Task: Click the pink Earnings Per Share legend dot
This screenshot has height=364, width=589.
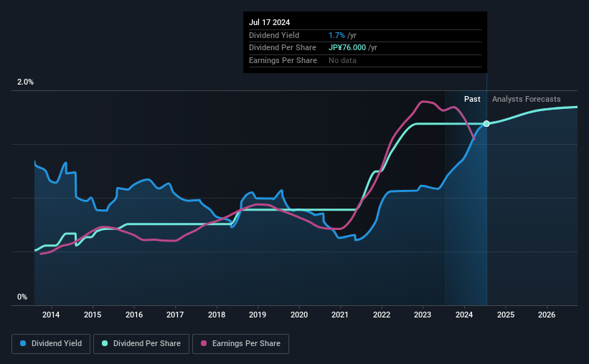Action: coord(204,343)
